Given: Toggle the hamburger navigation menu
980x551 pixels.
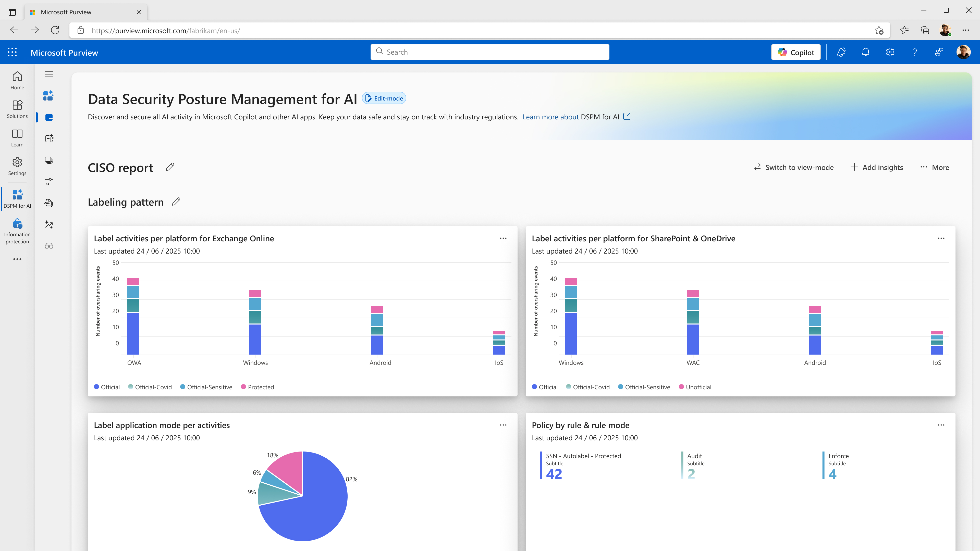Looking at the screenshot, I should (x=49, y=74).
